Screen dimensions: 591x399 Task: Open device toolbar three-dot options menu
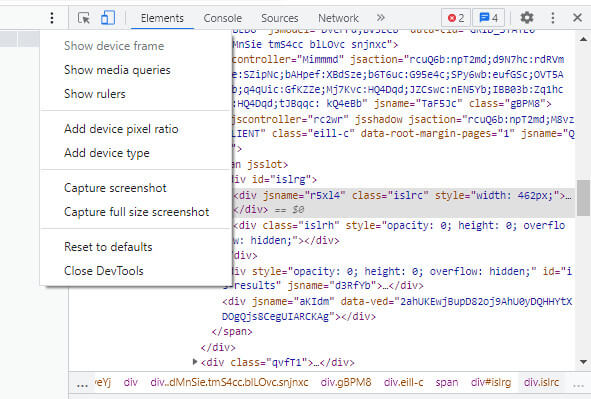click(52, 18)
